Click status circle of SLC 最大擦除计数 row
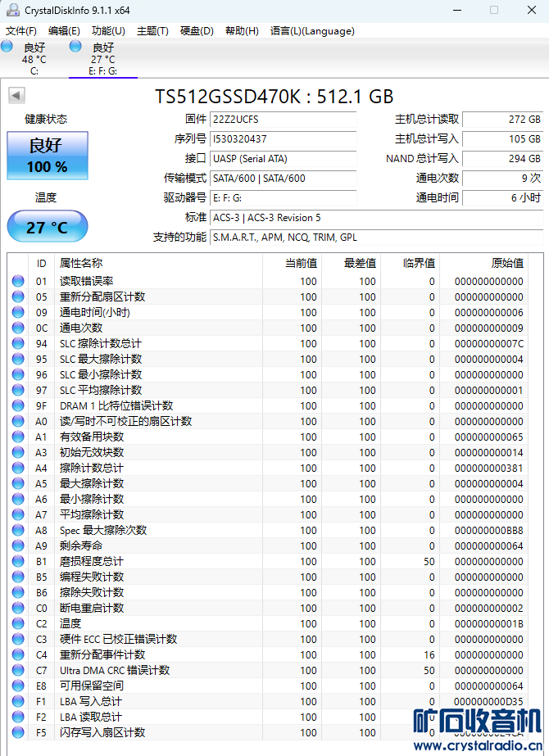 18,359
